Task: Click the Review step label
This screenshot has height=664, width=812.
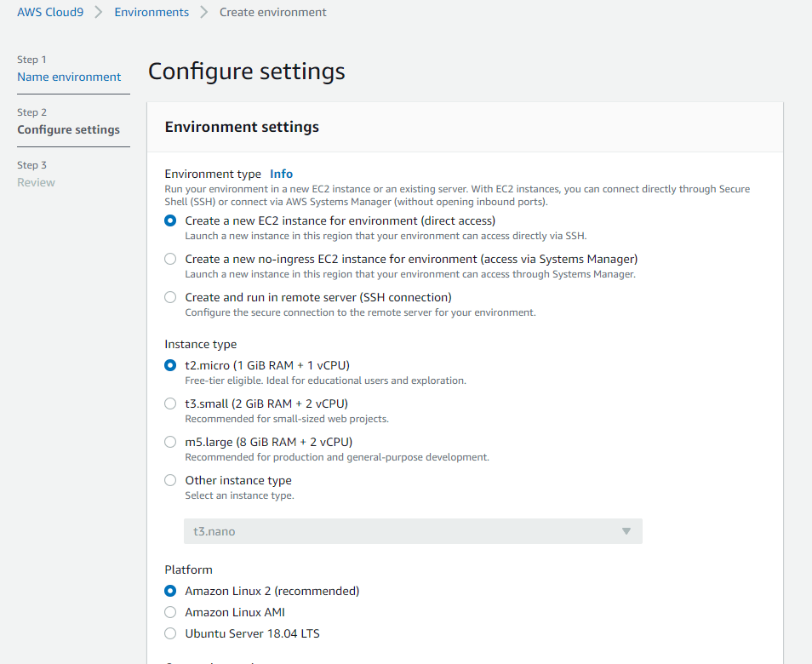Action: (36, 183)
